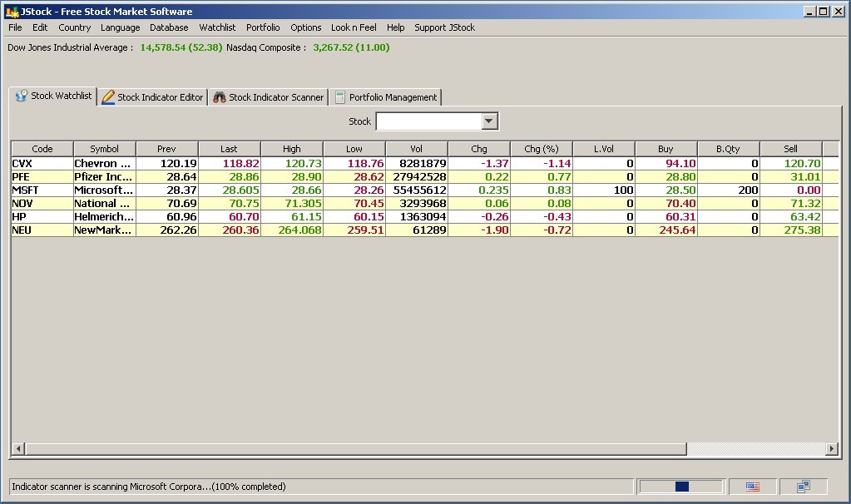
Task: Sort table by the Symbol column header
Action: pos(104,149)
